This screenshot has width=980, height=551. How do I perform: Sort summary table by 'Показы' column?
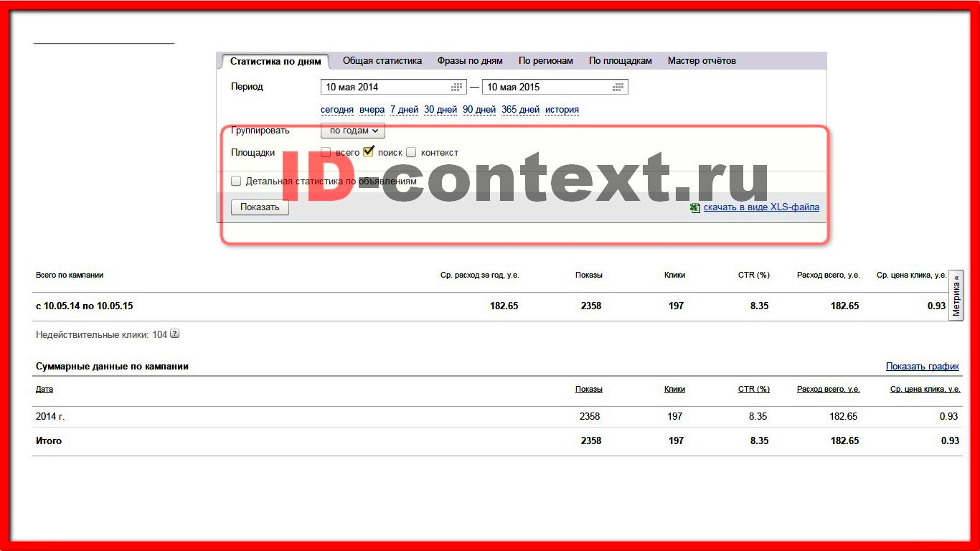tap(588, 389)
